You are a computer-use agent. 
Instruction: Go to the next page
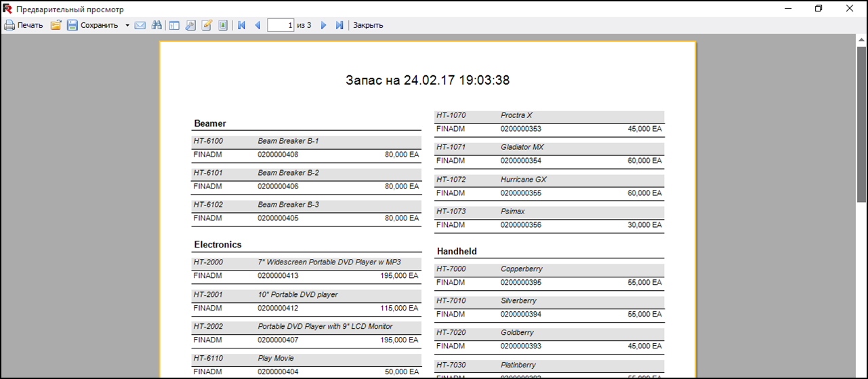pos(323,25)
